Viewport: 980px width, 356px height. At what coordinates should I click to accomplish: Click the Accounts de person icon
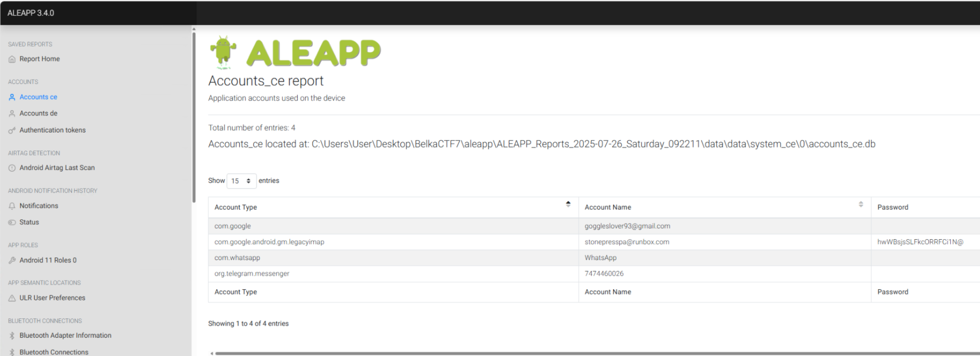tap(12, 113)
